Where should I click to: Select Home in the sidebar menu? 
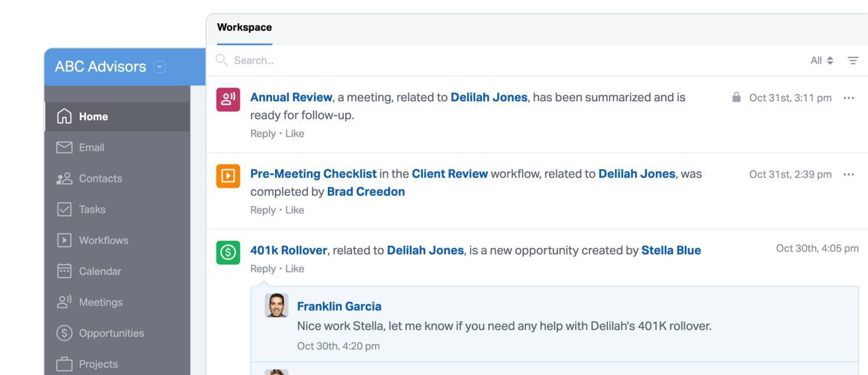pyautogui.click(x=93, y=117)
